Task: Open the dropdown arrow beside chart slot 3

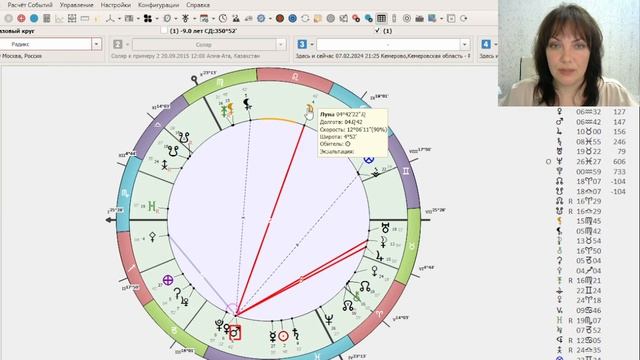Action: 312,44
